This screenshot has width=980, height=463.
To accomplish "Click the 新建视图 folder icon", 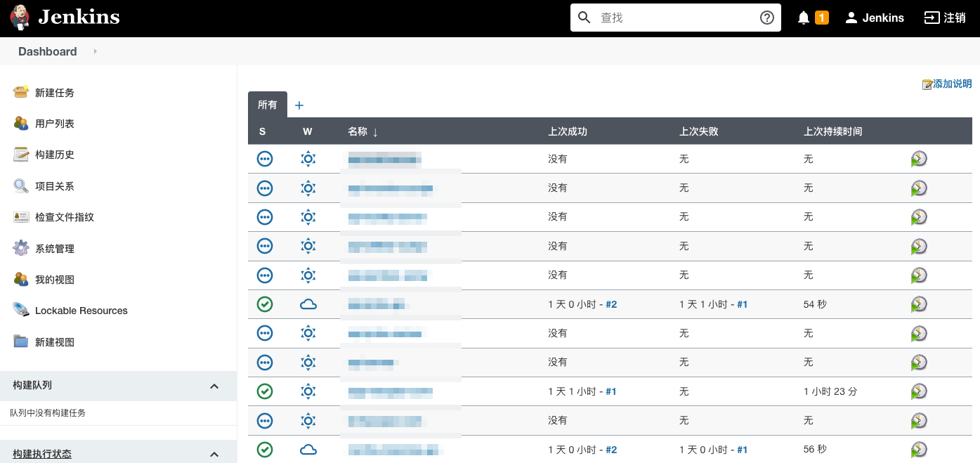I will [21, 341].
